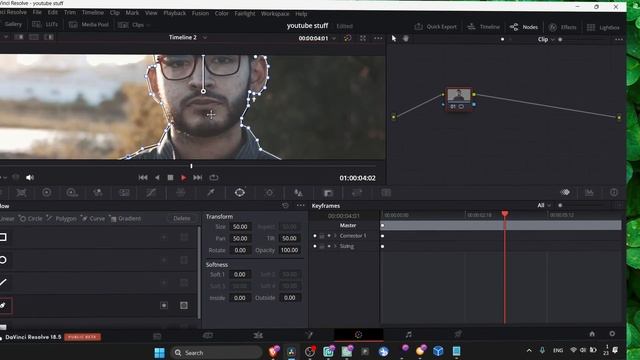The image size is (640, 360).
Task: Stop playback in the viewer
Action: pos(170,178)
